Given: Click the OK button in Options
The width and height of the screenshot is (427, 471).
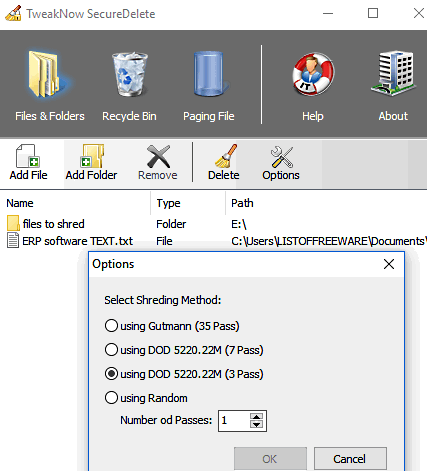Looking at the screenshot, I should (x=270, y=459).
